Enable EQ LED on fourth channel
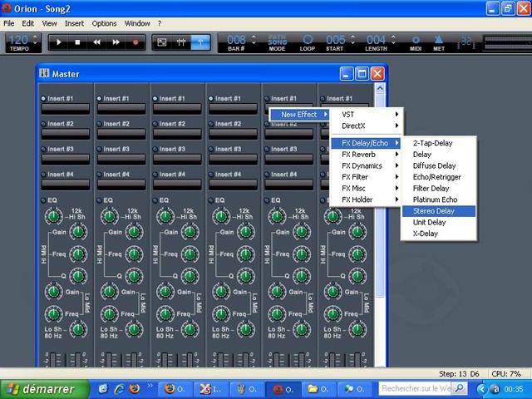The image size is (532, 399). [211, 200]
